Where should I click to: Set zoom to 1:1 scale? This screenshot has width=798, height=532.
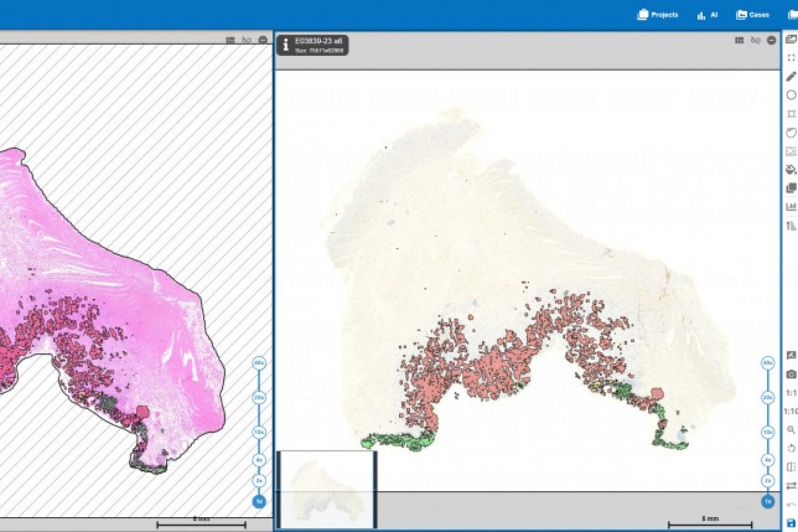tap(791, 393)
